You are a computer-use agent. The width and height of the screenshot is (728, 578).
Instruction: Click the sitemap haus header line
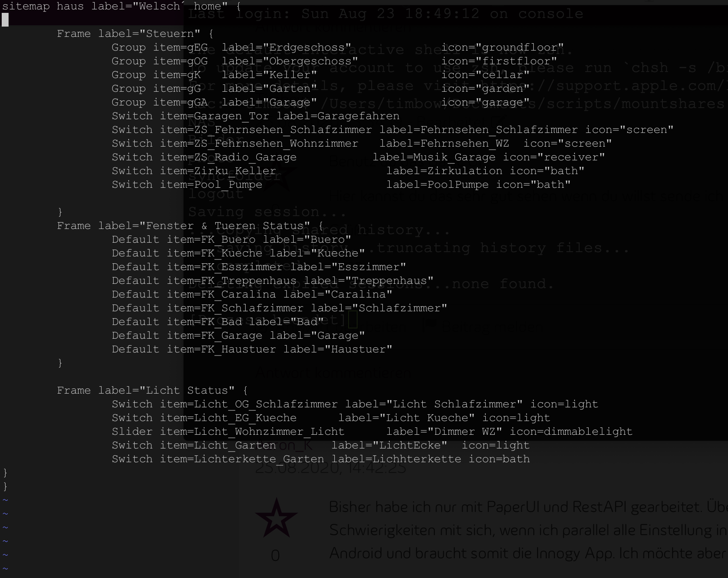tap(121, 6)
